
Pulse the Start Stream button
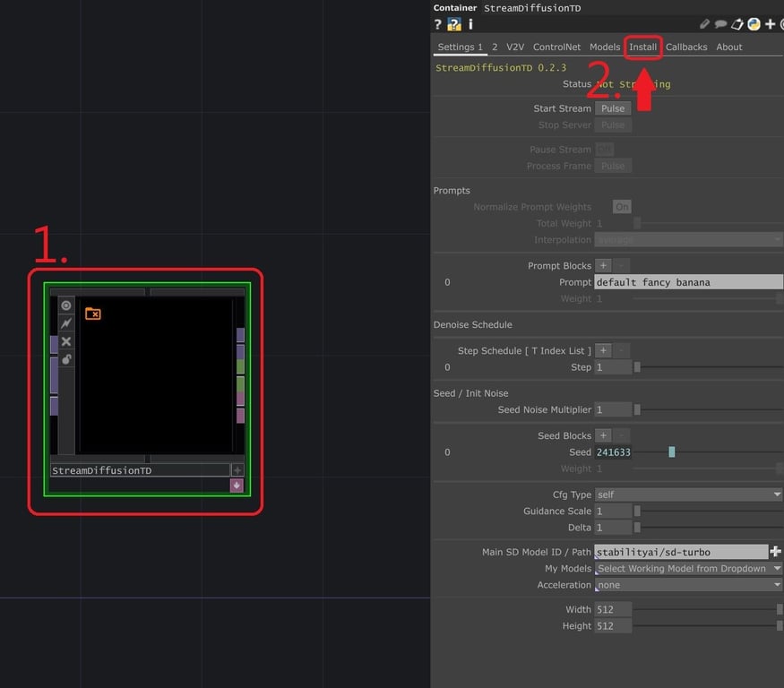click(613, 108)
